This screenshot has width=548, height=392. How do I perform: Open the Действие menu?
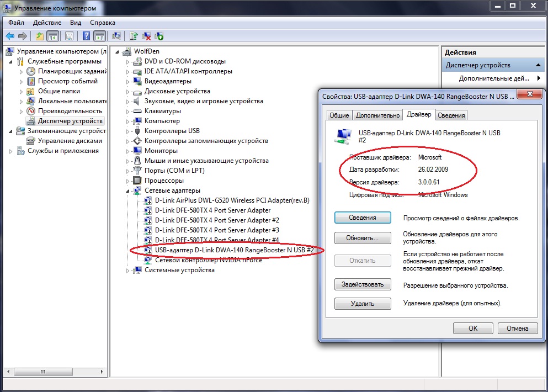click(x=47, y=23)
